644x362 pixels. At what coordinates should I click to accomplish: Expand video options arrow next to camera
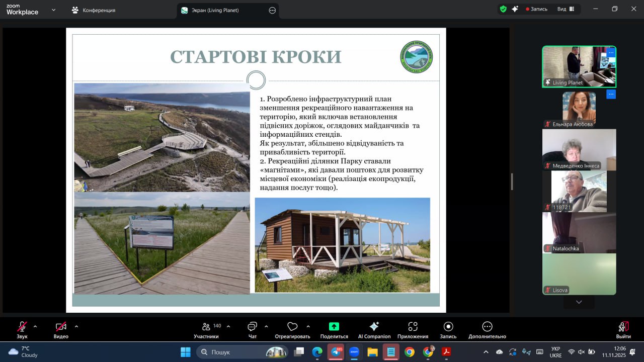76,326
